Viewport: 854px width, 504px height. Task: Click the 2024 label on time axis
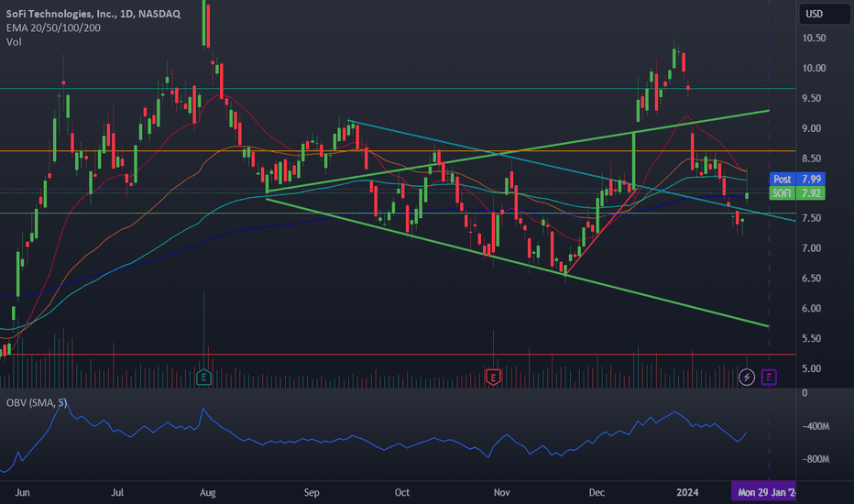coord(687,493)
